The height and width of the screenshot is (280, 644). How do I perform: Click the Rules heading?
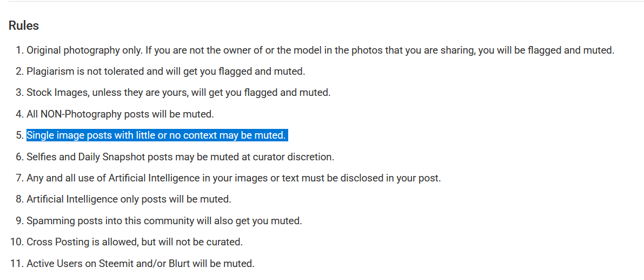coord(24,25)
